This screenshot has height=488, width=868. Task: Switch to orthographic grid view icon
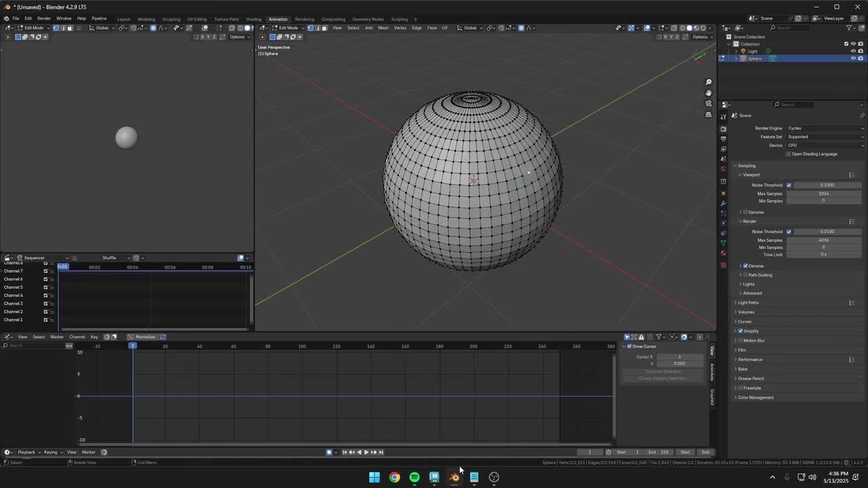click(x=709, y=115)
